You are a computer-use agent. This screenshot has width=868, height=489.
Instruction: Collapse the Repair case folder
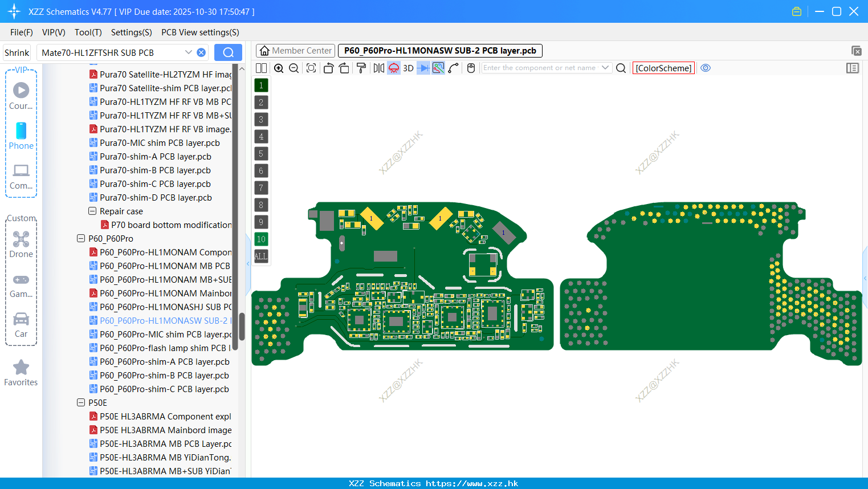pyautogui.click(x=92, y=211)
